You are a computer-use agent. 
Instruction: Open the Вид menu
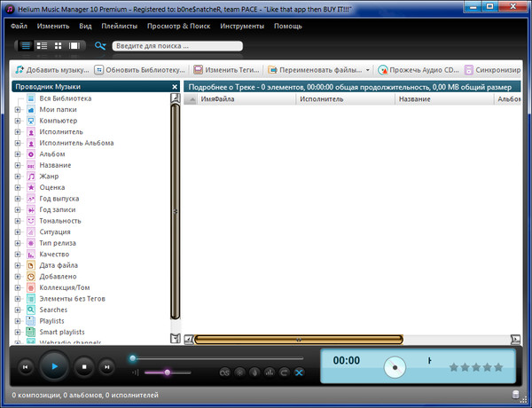(x=85, y=26)
